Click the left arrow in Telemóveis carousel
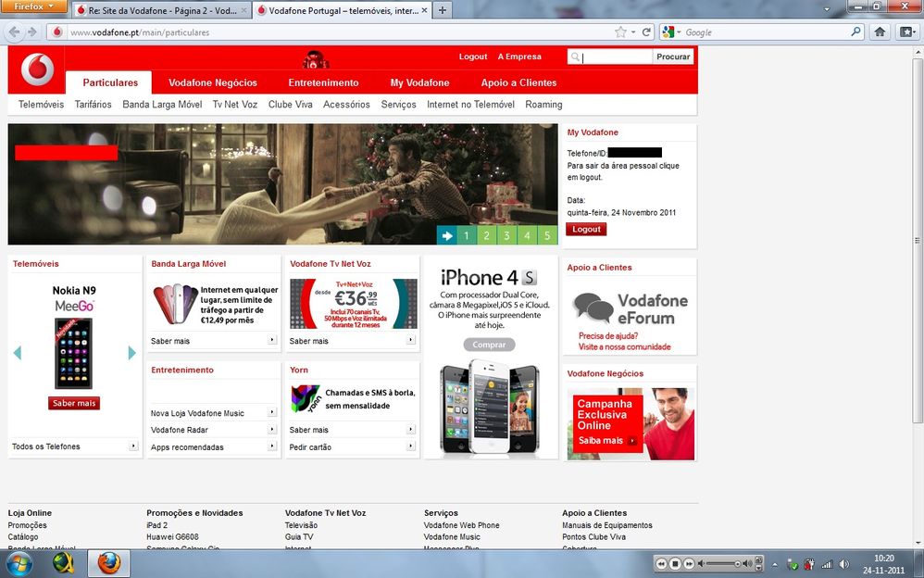 point(18,353)
